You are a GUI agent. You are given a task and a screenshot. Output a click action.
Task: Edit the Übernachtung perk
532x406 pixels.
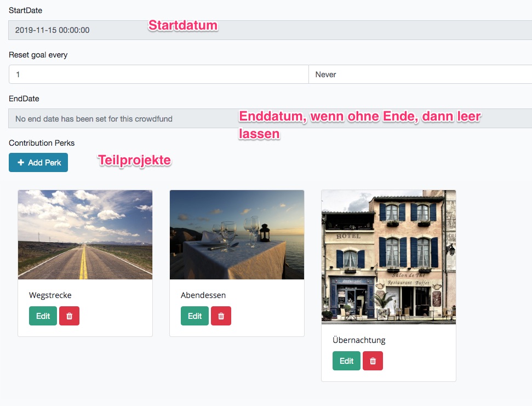tap(346, 361)
